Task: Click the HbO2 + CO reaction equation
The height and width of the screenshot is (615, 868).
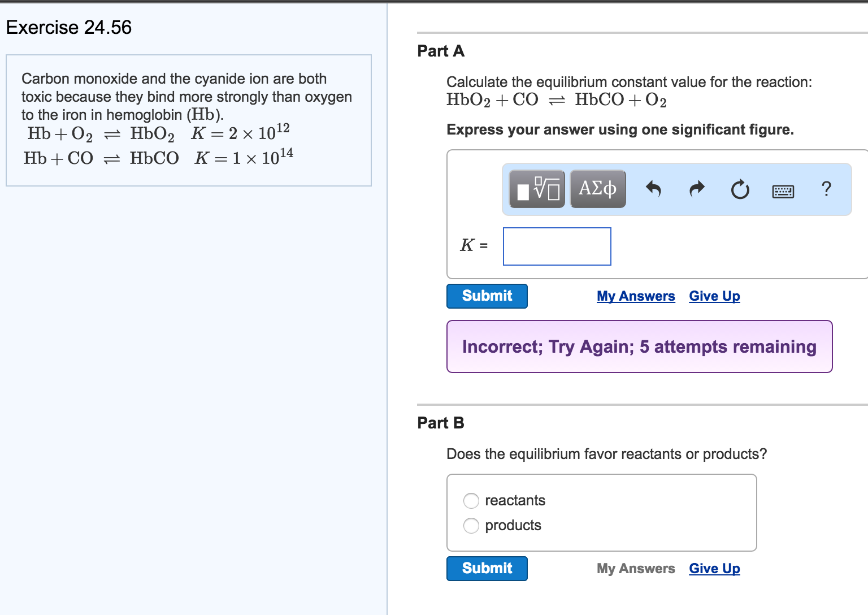Action: point(557,100)
